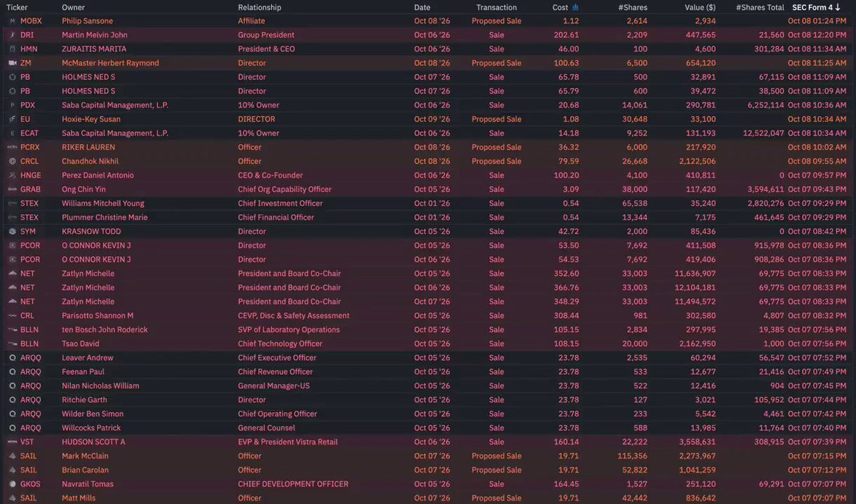Click the VST company logo icon
The image size is (856, 504).
click(11, 442)
